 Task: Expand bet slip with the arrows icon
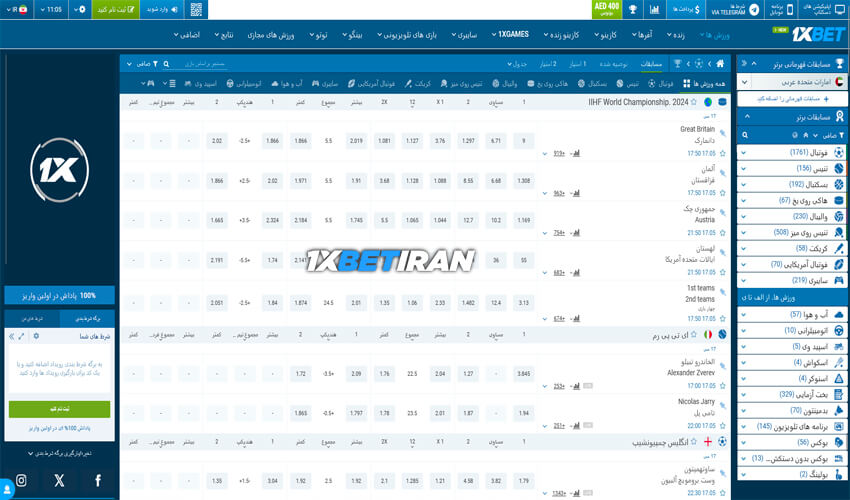point(21,336)
